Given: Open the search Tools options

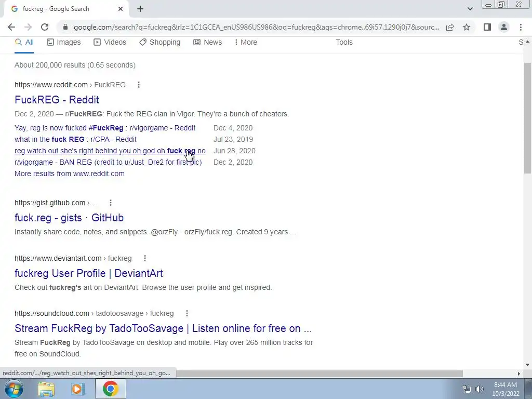Looking at the screenshot, I should tap(344, 43).
